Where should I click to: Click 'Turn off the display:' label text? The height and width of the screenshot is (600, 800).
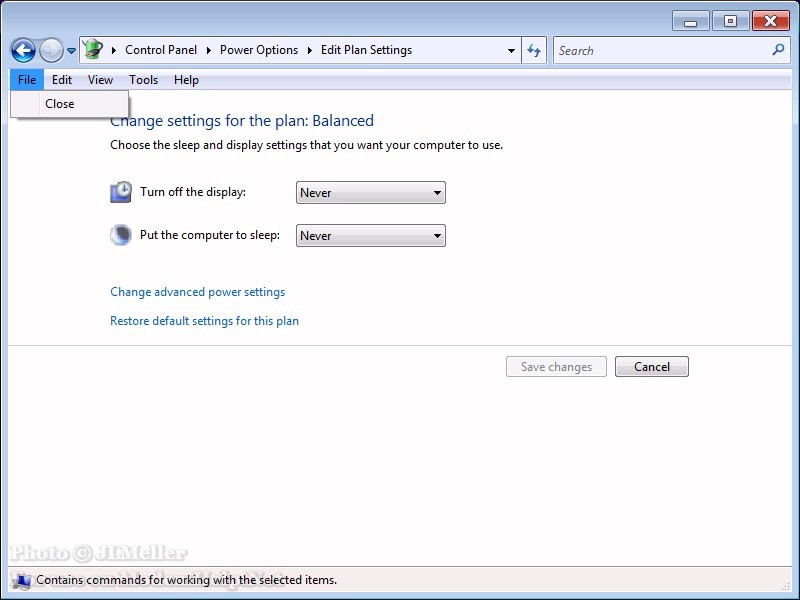(193, 192)
